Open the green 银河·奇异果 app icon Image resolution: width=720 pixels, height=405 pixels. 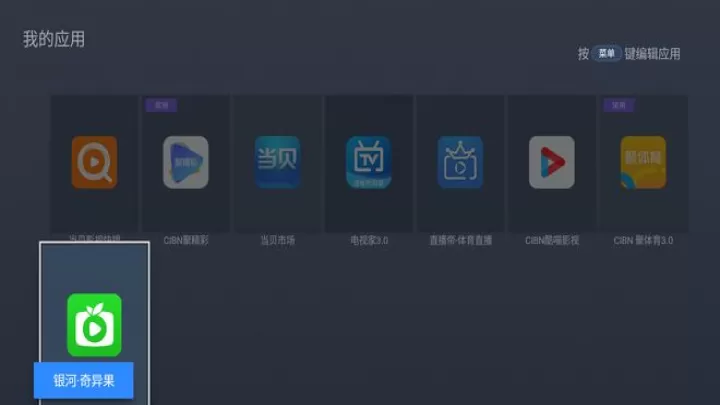tap(94, 325)
